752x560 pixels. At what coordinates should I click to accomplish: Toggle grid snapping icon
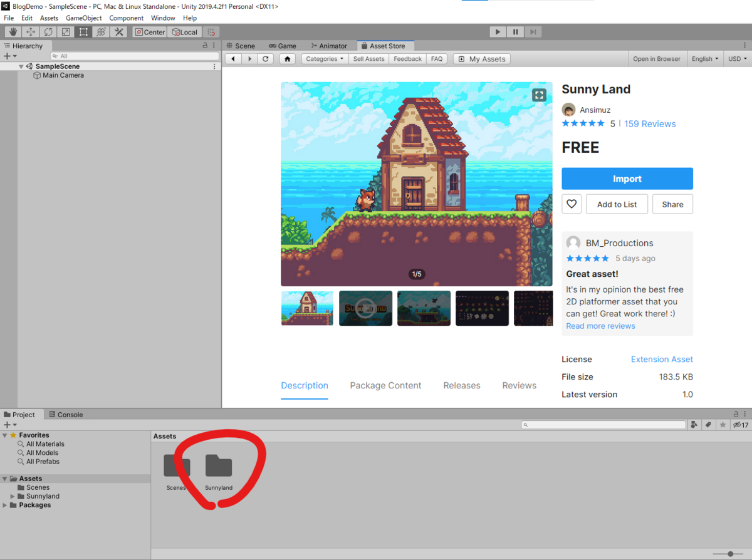[212, 32]
